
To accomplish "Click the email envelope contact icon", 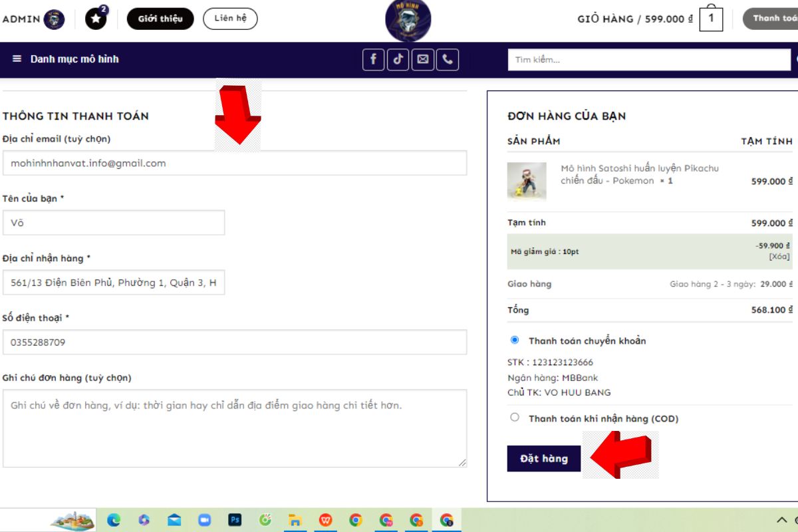I will coord(423,59).
